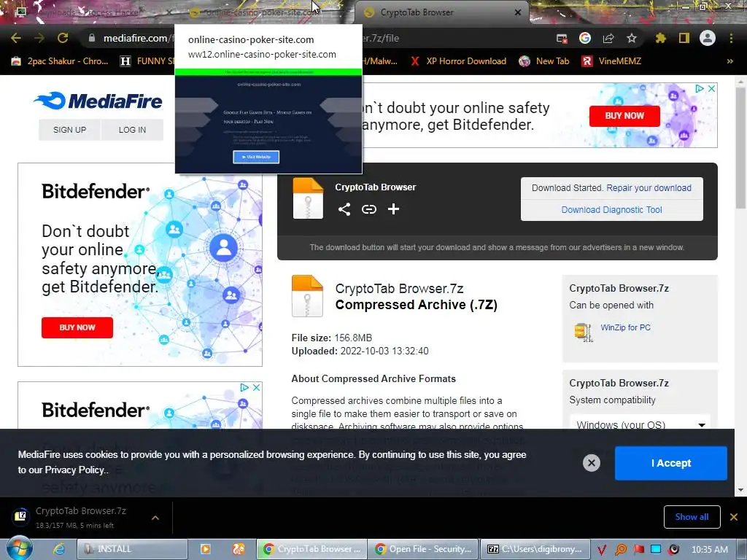The width and height of the screenshot is (747, 560).
Task: Open the INSTALL taskbar window
Action: click(132, 549)
